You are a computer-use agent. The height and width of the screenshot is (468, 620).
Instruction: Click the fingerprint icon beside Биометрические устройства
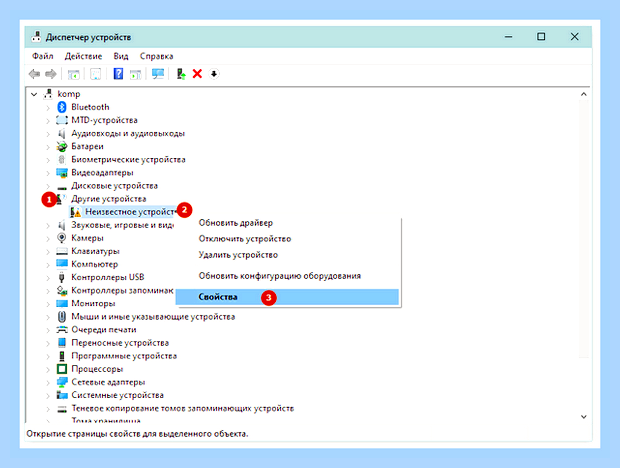[62, 160]
